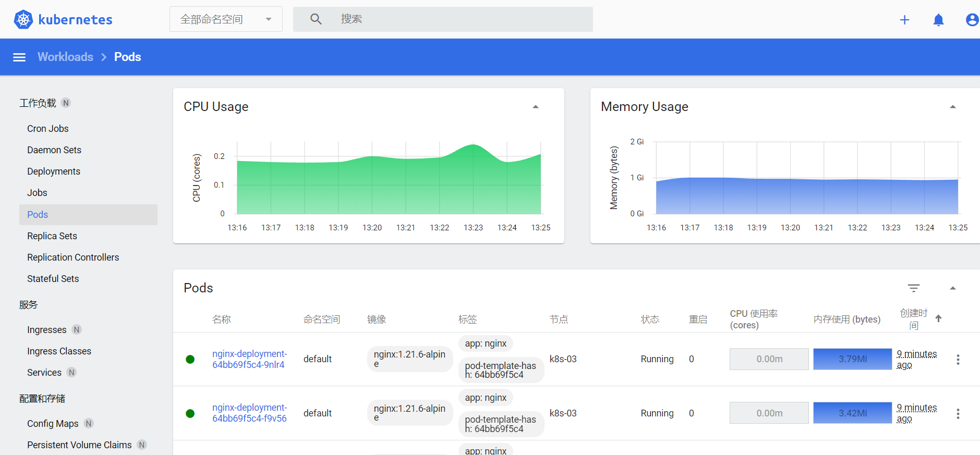
Task: Click the Kubernetes logo icon
Action: pyautogui.click(x=23, y=19)
